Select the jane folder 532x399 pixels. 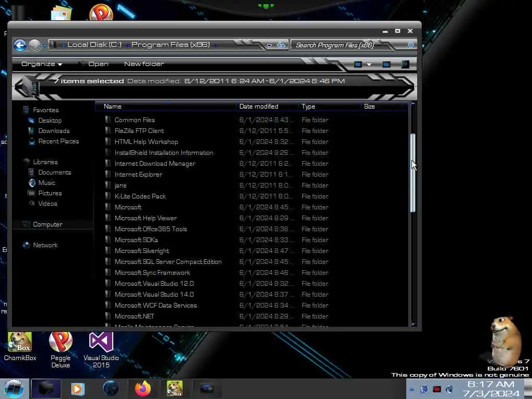click(x=121, y=185)
